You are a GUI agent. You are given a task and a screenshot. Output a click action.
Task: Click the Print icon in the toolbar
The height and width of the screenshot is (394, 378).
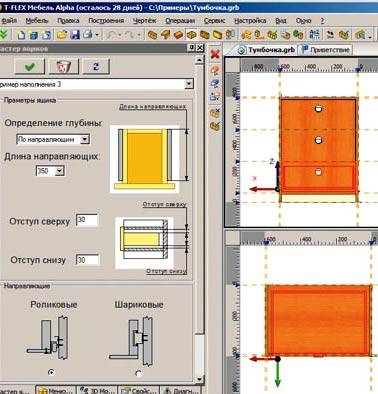pyautogui.click(x=88, y=34)
